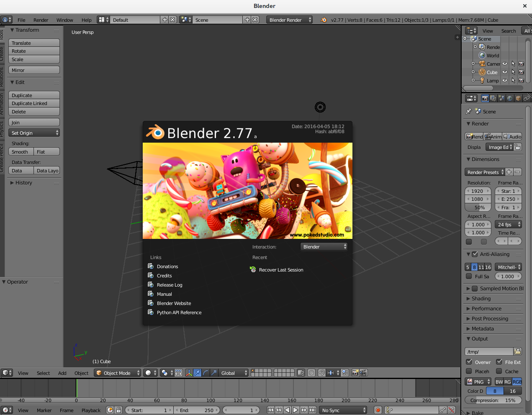Click the insert keyframe key icon
Screen dimensions: 532x415
tap(442, 410)
